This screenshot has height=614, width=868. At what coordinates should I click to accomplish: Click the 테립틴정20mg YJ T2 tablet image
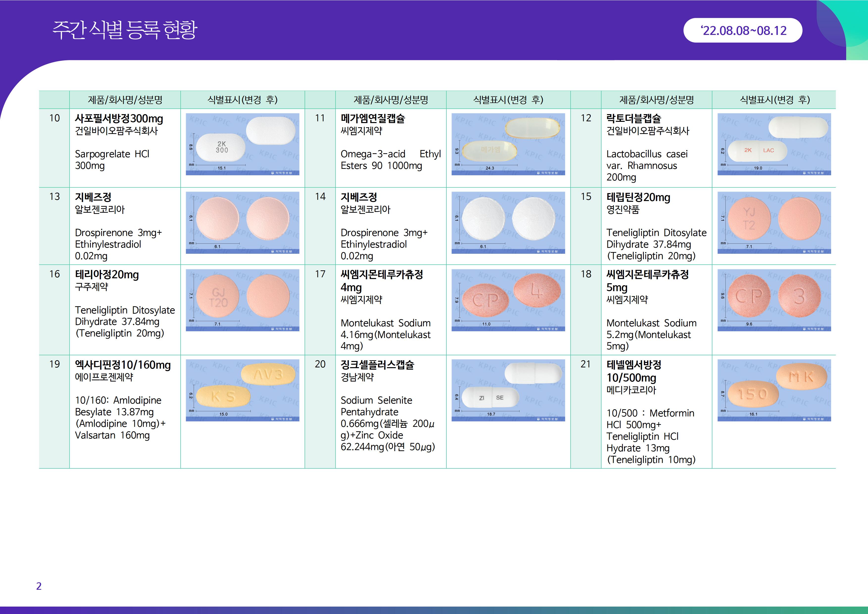pyautogui.click(x=774, y=222)
